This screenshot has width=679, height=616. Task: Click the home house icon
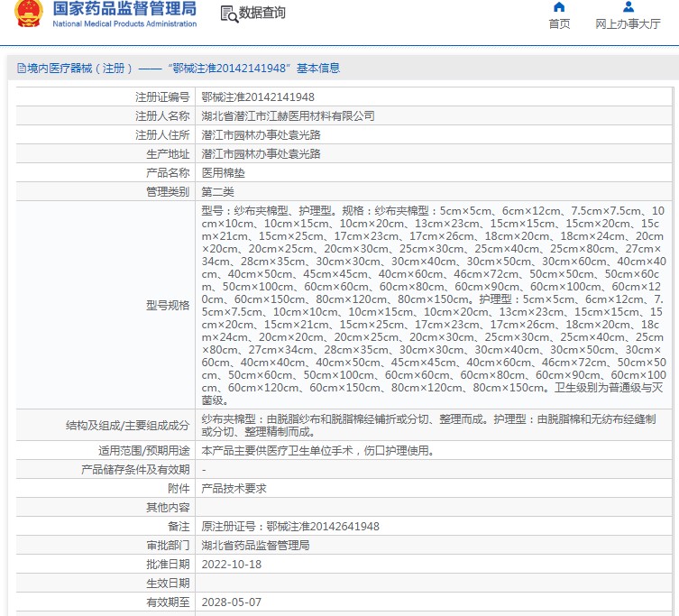coord(559,7)
